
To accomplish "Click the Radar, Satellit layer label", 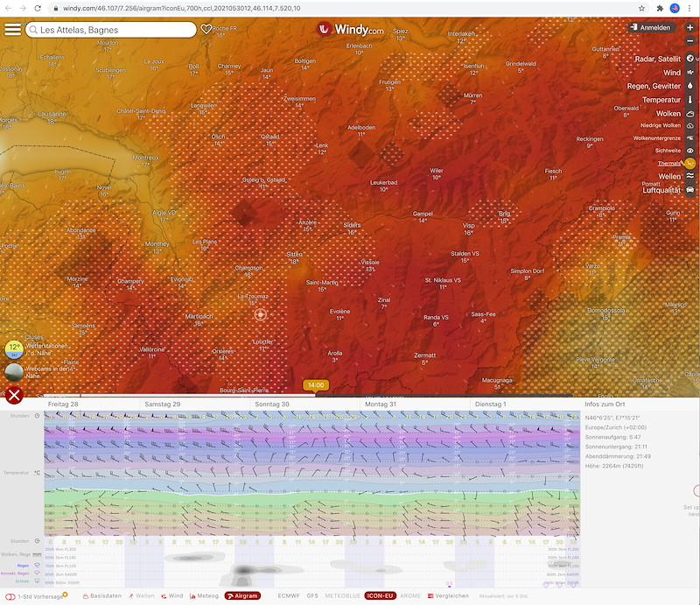I will 658,59.
